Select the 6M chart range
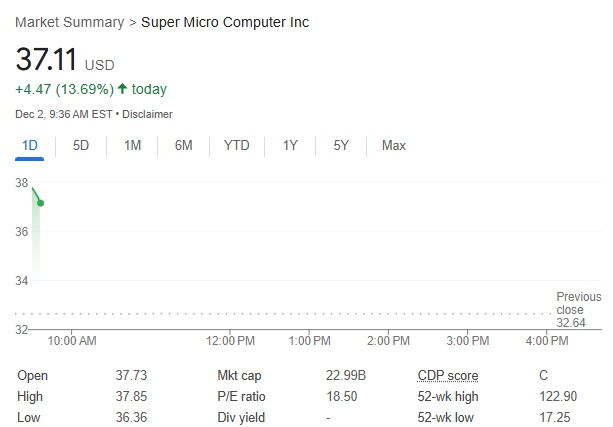This screenshot has width=613, height=427. [x=183, y=146]
